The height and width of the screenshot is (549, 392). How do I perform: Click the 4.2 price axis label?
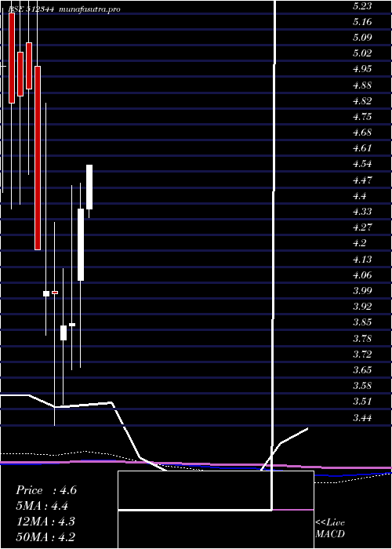click(x=360, y=243)
